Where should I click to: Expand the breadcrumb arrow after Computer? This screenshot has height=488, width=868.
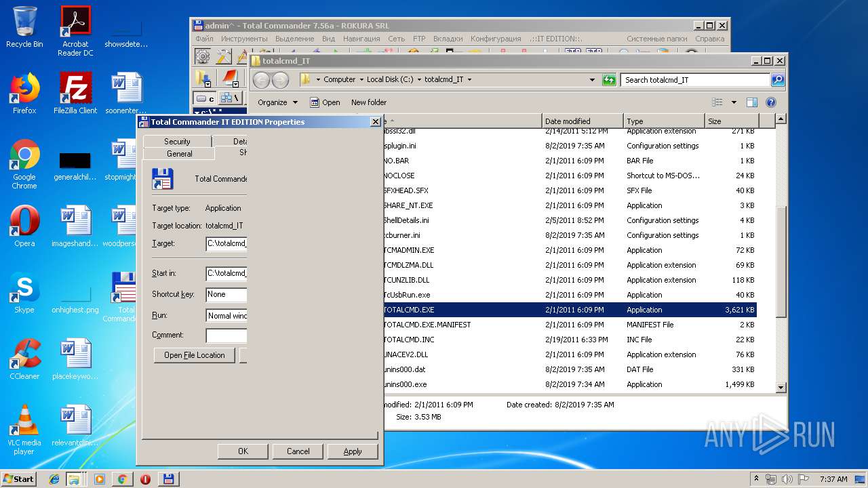[361, 80]
